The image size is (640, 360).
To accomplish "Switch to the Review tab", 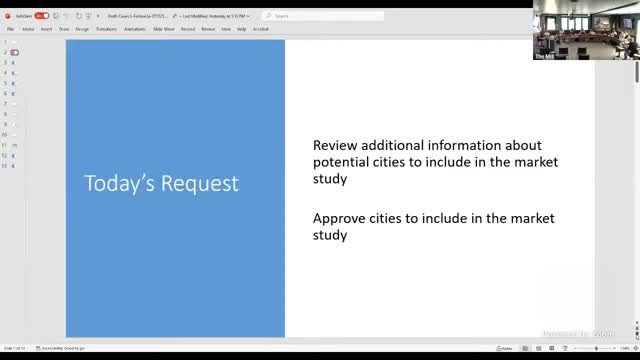I will (208, 29).
